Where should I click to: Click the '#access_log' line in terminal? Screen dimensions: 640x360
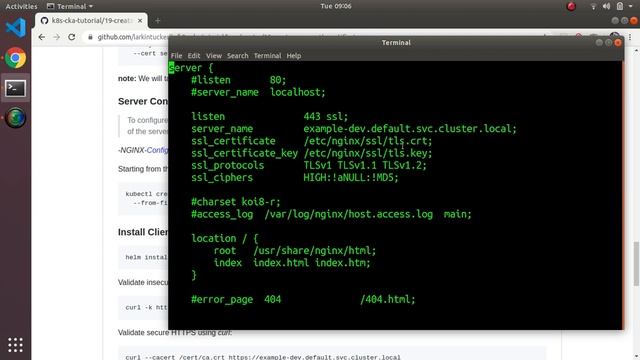pos(331,214)
